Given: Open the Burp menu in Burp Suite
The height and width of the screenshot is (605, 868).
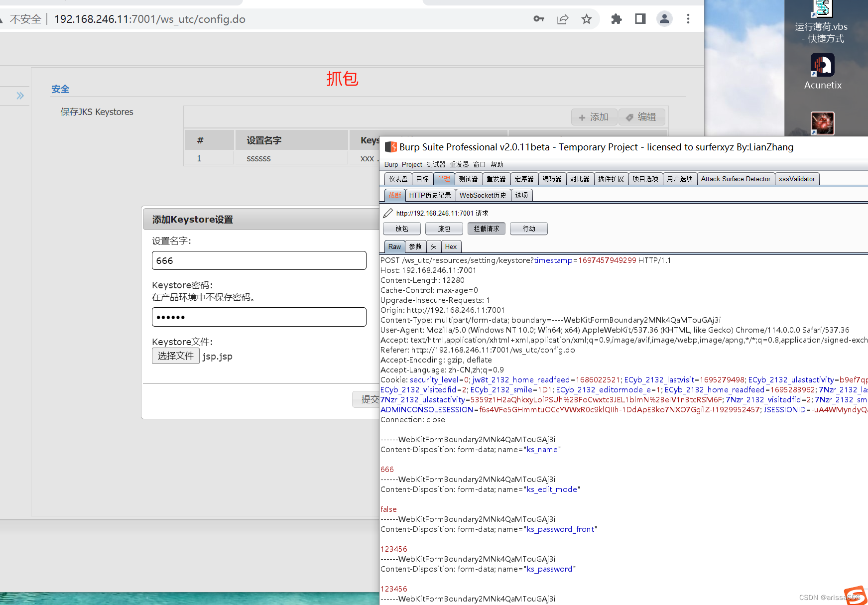Looking at the screenshot, I should pyautogui.click(x=391, y=164).
